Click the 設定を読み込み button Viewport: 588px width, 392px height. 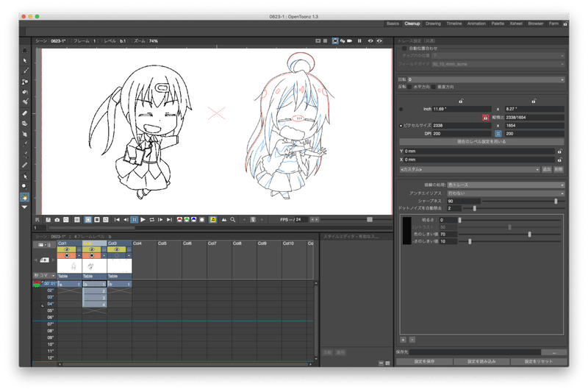481,362
